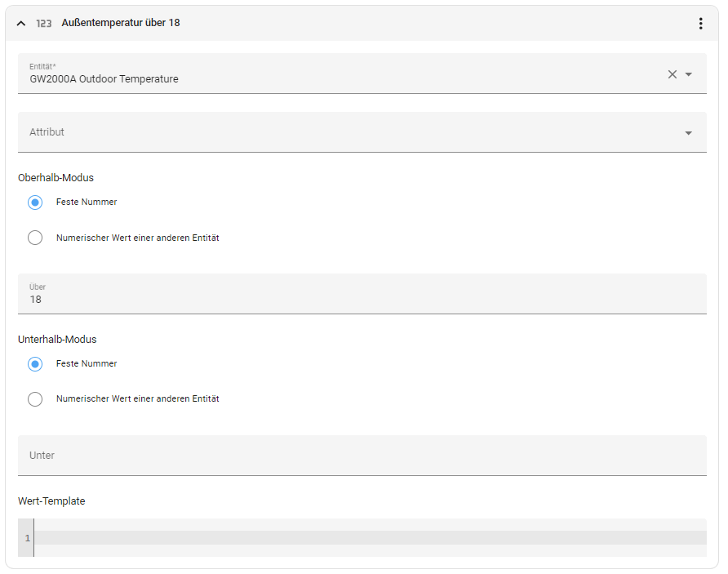Image resolution: width=728 pixels, height=574 pixels.
Task: Click the Außentemperatur über 18 header title
Action: [121, 23]
